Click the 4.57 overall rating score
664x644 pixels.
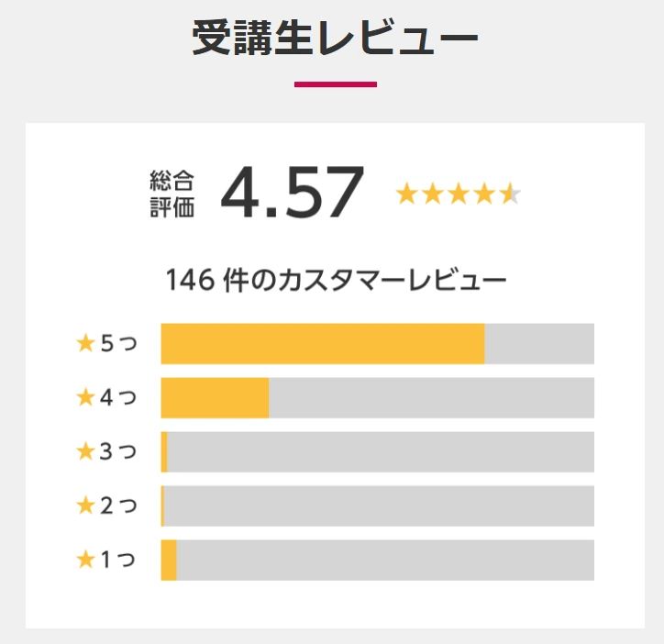point(293,194)
